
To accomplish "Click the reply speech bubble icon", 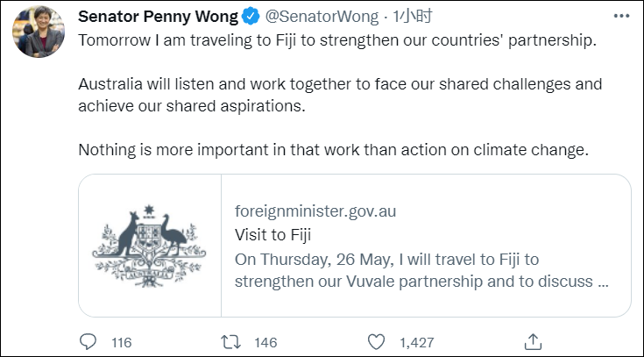I will pyautogui.click(x=88, y=341).
